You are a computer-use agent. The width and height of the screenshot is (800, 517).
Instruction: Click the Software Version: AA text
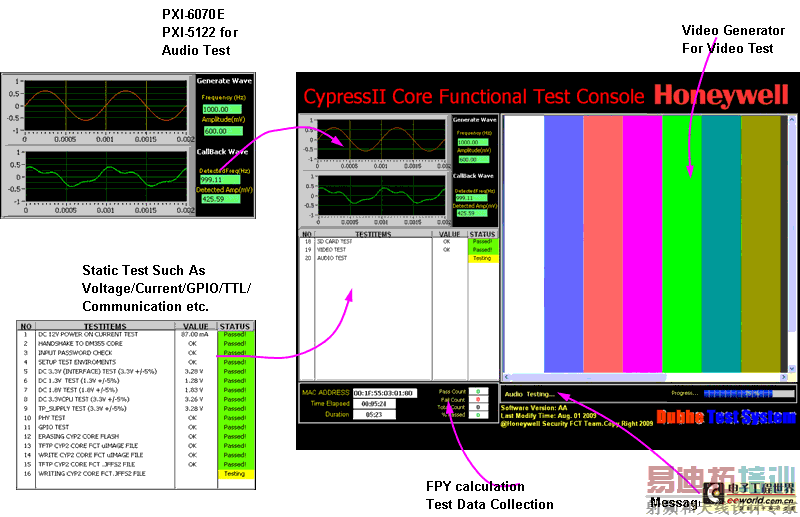click(534, 408)
